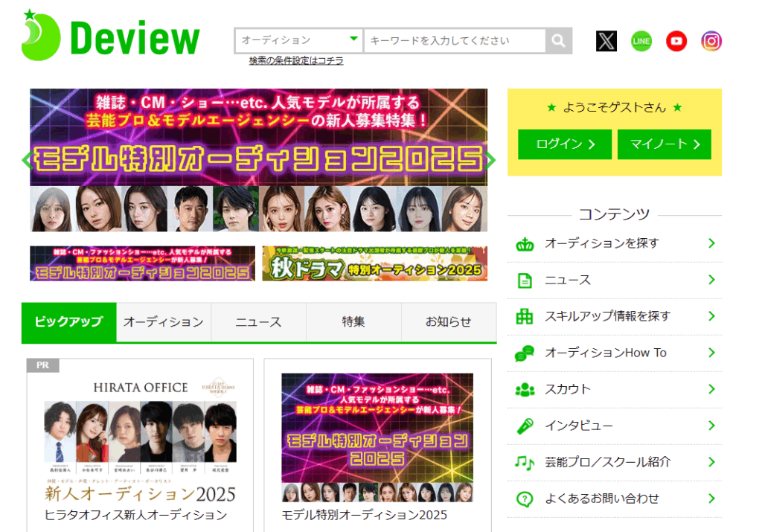
Task: Click the keyword search input field
Action: tap(455, 41)
